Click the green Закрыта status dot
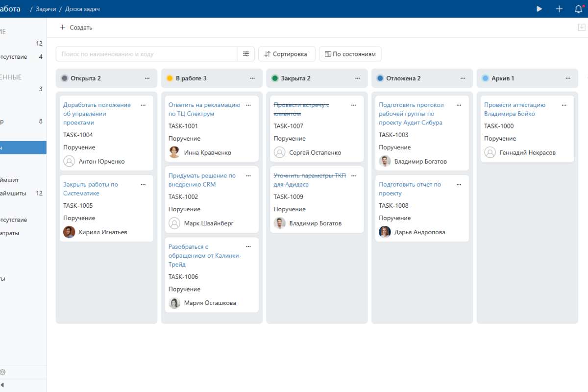Viewport: 588px width, 392px height. 275,78
